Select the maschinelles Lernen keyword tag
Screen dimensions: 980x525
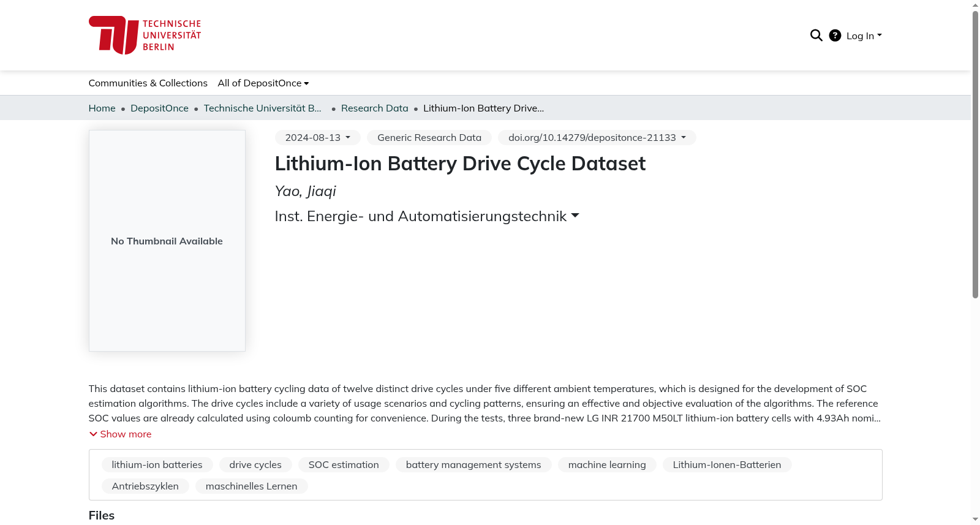pyautogui.click(x=252, y=486)
